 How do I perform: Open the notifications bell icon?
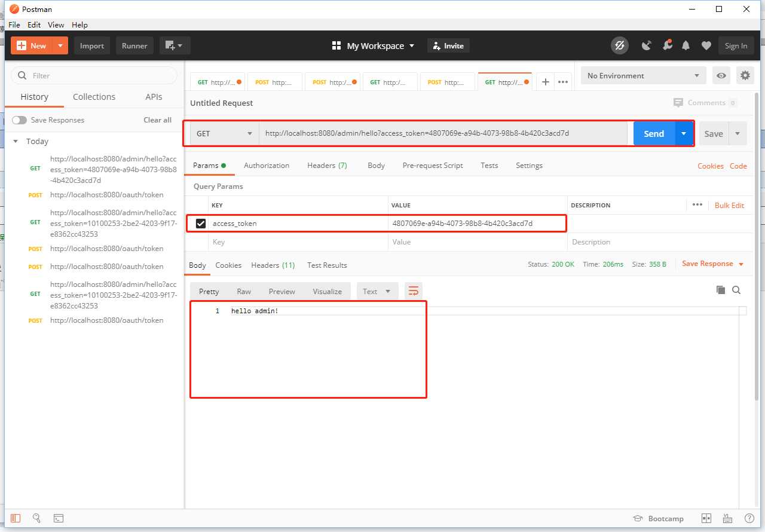point(686,45)
